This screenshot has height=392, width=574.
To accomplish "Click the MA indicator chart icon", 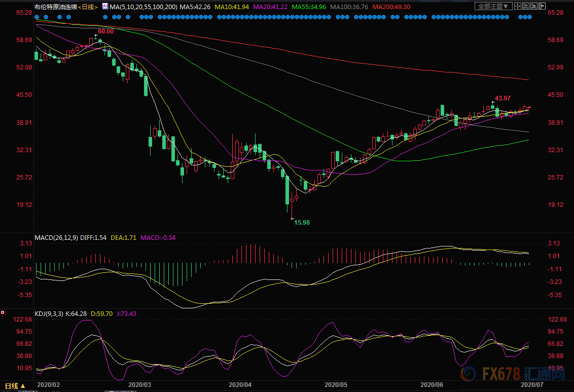I will pos(105,7).
